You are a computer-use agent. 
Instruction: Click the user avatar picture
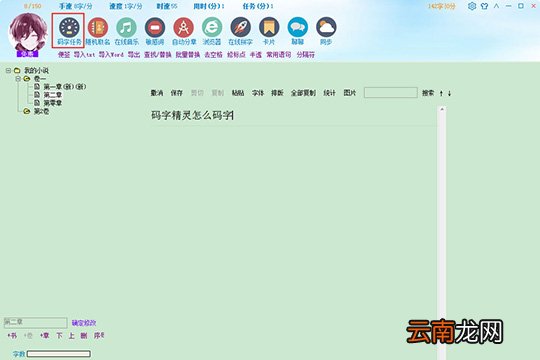coord(28,33)
